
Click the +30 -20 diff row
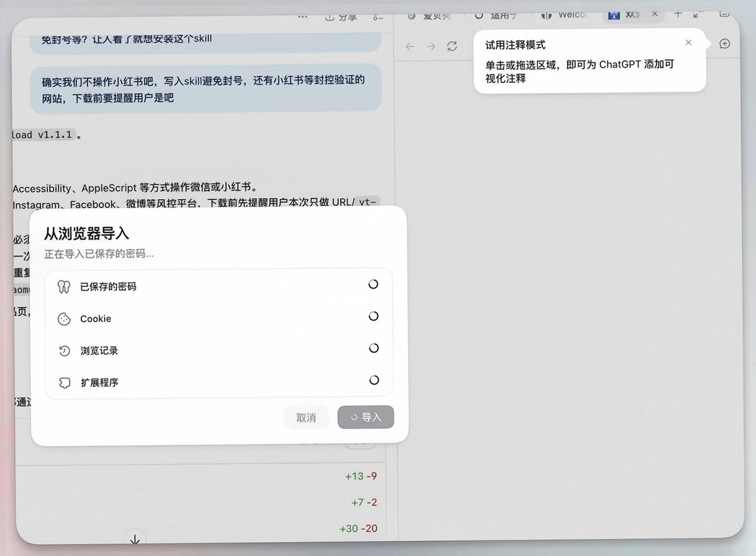tap(358, 528)
